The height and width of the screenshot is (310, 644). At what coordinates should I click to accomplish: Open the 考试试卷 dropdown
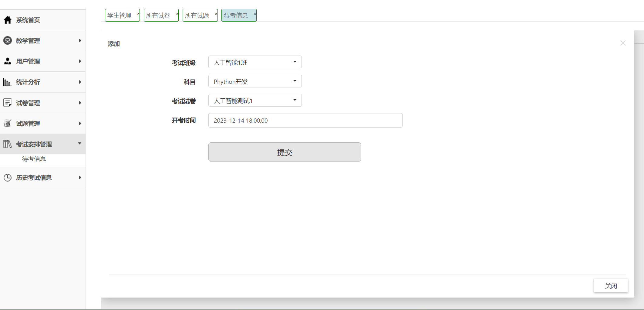click(x=255, y=100)
